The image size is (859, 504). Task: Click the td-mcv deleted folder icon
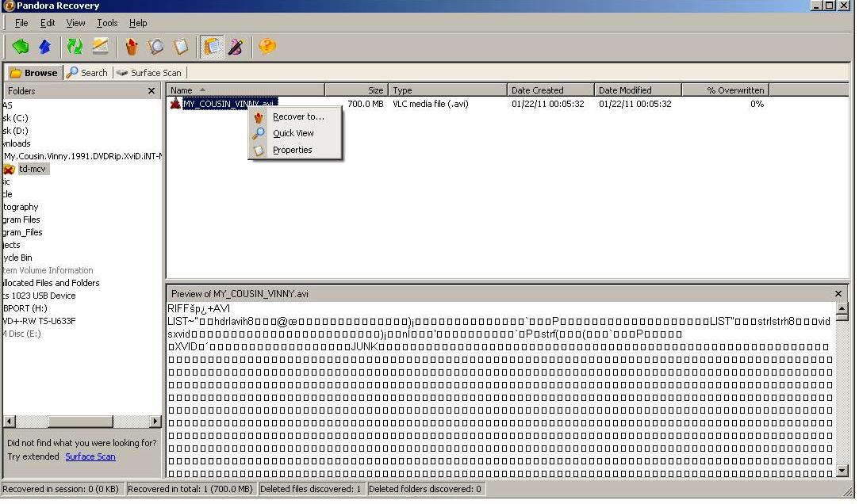[10, 169]
